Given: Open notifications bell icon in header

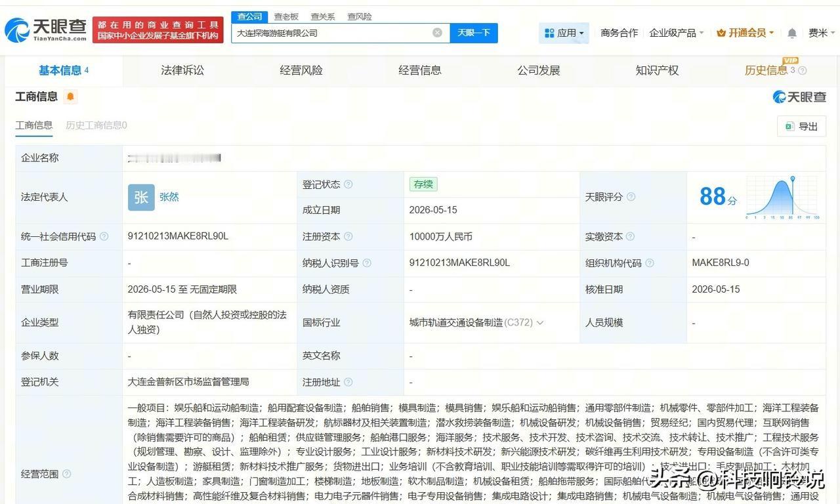Looking at the screenshot, I should pos(792,33).
